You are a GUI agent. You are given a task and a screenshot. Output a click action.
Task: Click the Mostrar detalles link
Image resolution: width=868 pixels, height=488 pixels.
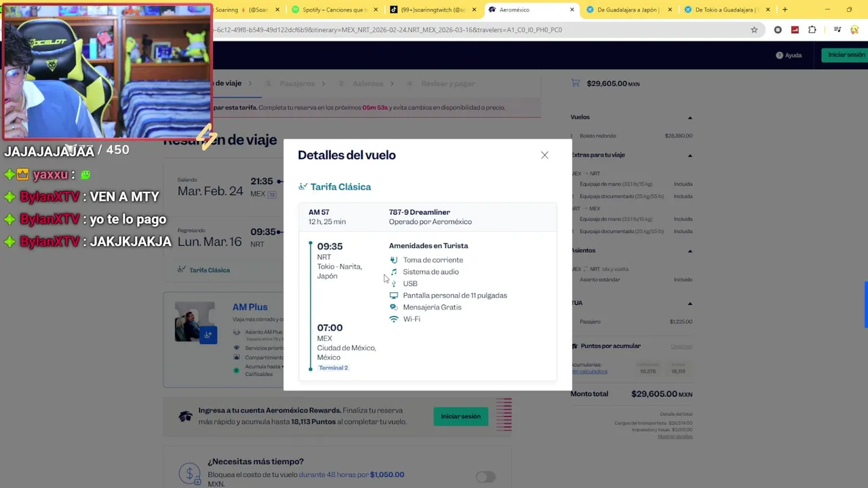(675, 436)
